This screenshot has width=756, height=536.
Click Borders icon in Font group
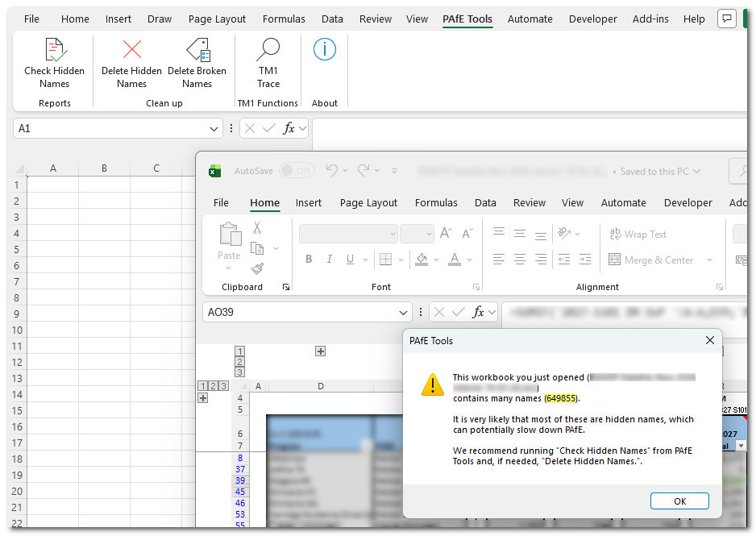tap(385, 260)
